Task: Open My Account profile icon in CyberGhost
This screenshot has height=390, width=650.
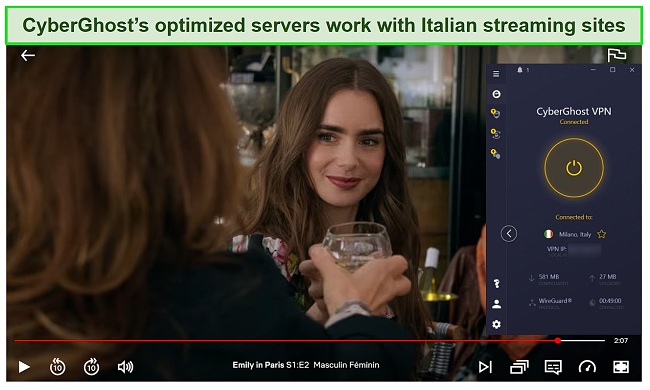Action: [x=496, y=304]
